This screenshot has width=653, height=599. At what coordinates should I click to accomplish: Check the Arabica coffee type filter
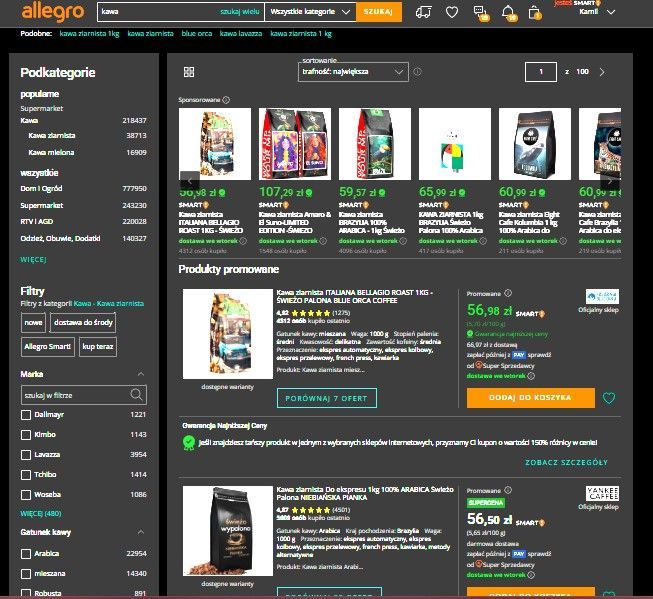point(26,554)
